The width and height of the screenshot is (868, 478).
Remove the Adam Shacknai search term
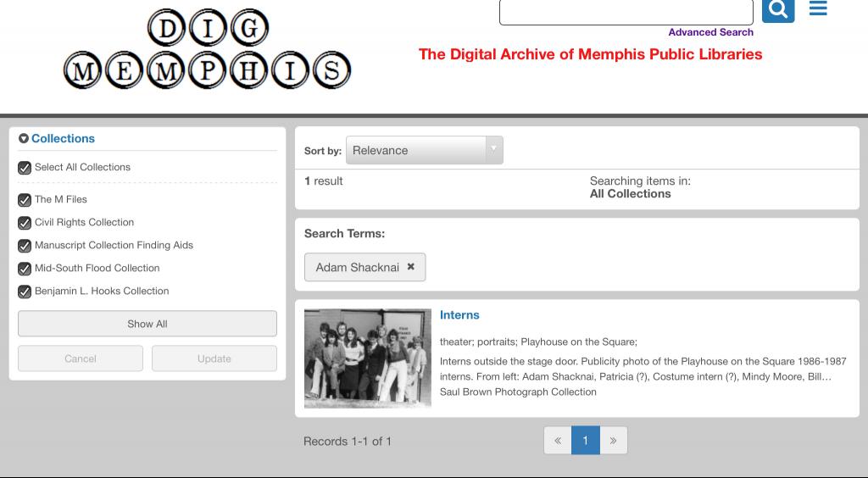[x=411, y=266]
